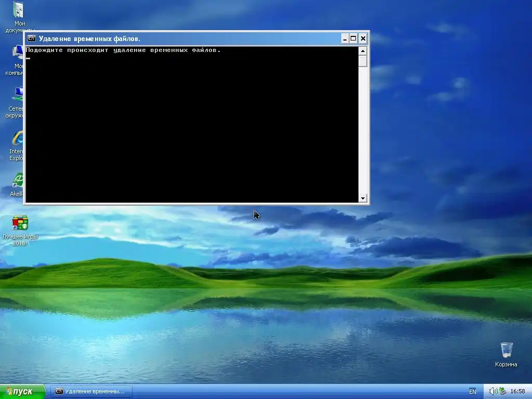Image resolution: width=532 pixels, height=399 pixels.
Task: Switch the EN language indicator
Action: pos(473,392)
